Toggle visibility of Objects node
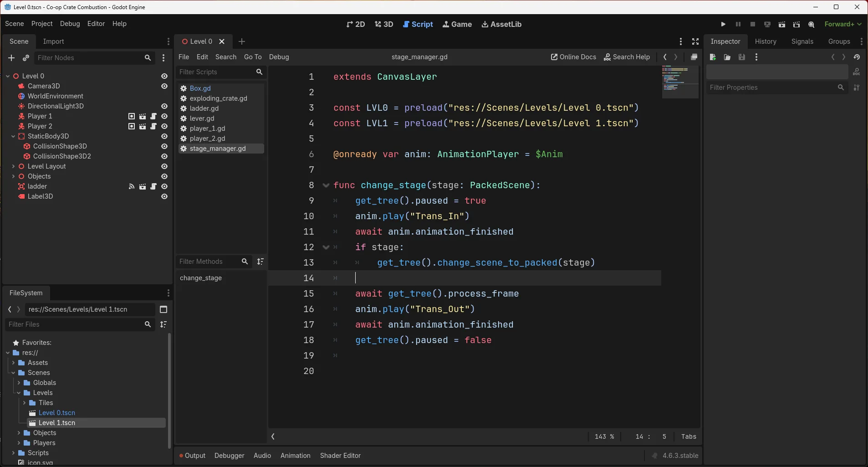Viewport: 868px width, 467px height. [x=164, y=176]
